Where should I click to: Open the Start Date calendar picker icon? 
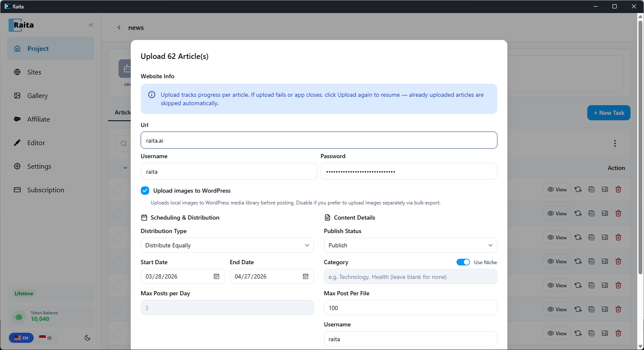(x=216, y=276)
